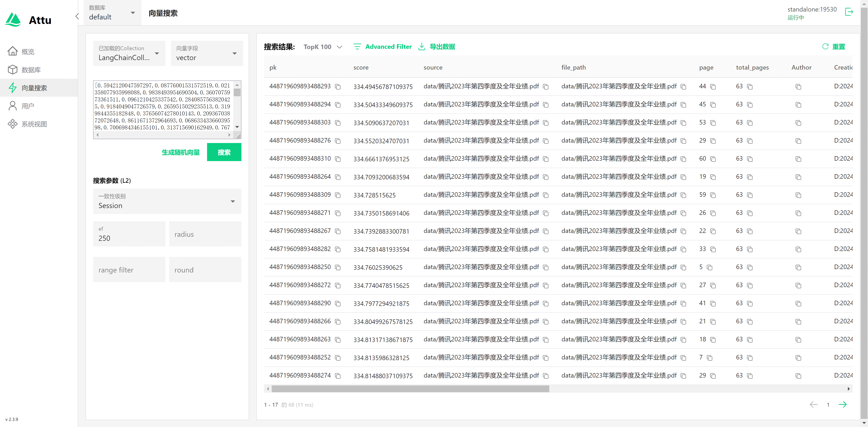The image size is (868, 427).
Task: Click the file_path column header
Action: click(573, 67)
